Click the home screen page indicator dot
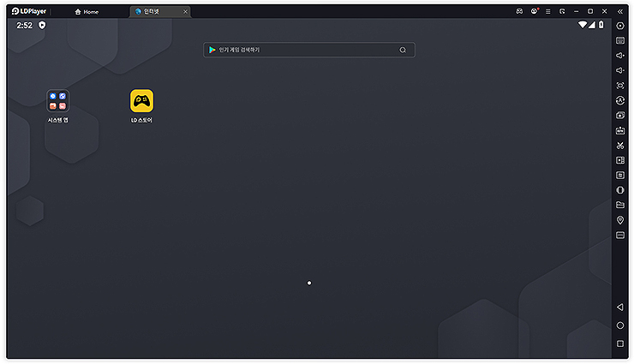This screenshot has height=364, width=634. (309, 283)
